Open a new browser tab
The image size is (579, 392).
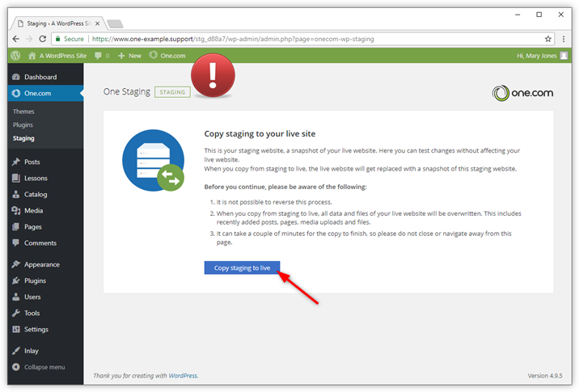[115, 24]
